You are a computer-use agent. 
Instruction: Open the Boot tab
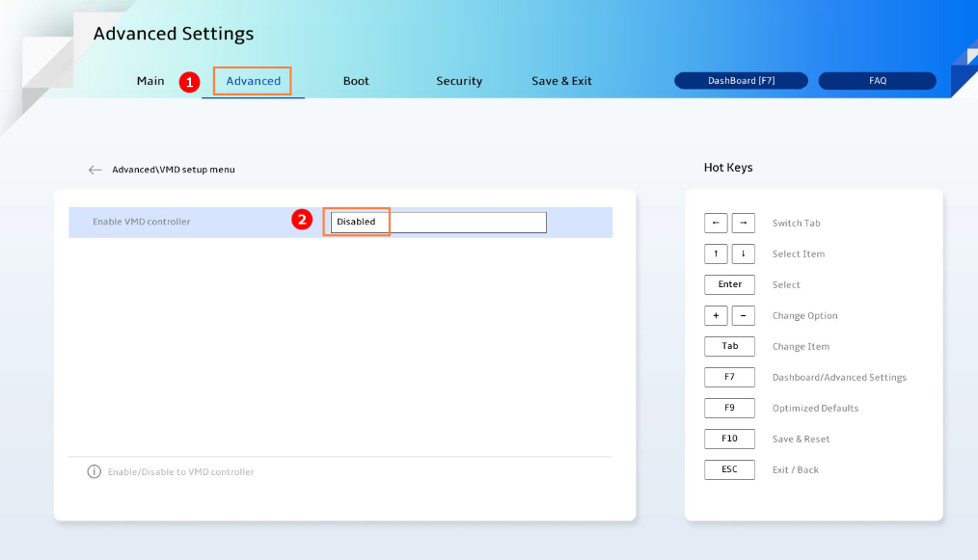356,81
